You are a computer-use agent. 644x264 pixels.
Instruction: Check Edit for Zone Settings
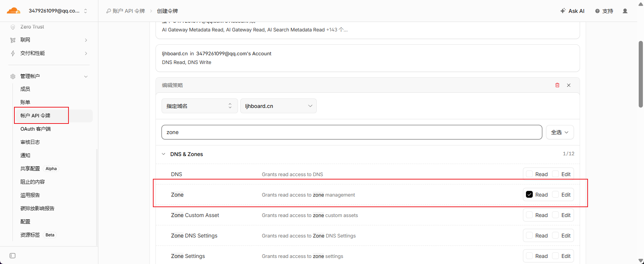click(555, 256)
